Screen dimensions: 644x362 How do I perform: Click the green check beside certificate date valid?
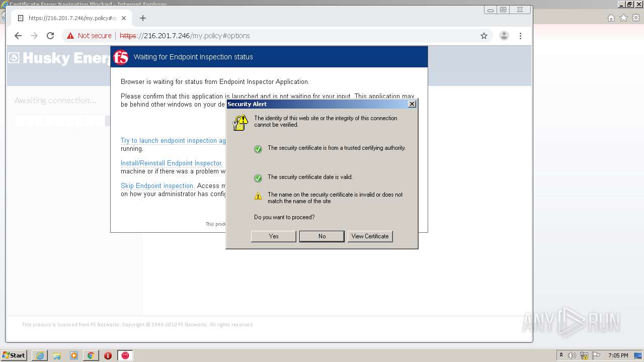pos(258,178)
